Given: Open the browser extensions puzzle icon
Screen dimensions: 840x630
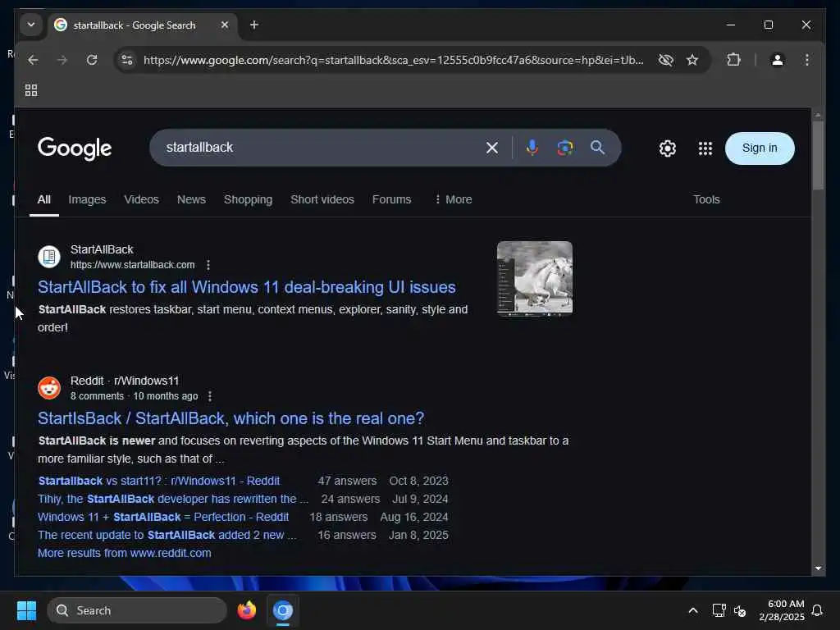Looking at the screenshot, I should coord(733,59).
